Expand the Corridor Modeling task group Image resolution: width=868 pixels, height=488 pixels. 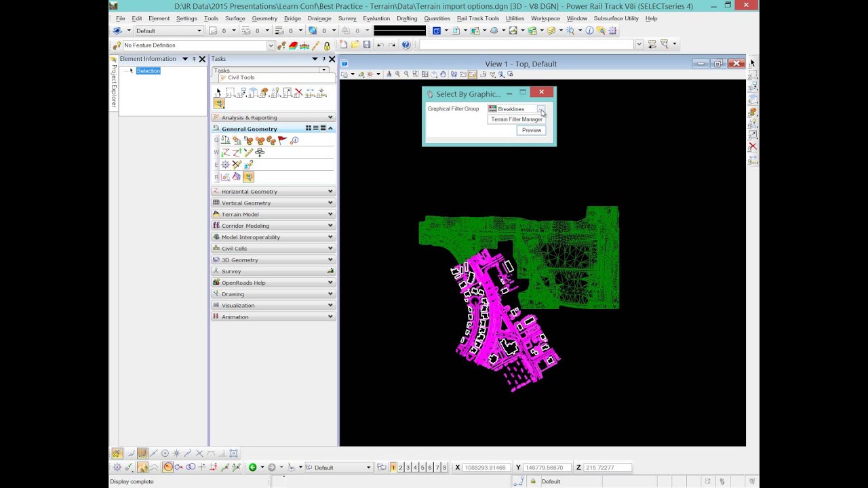273,226
